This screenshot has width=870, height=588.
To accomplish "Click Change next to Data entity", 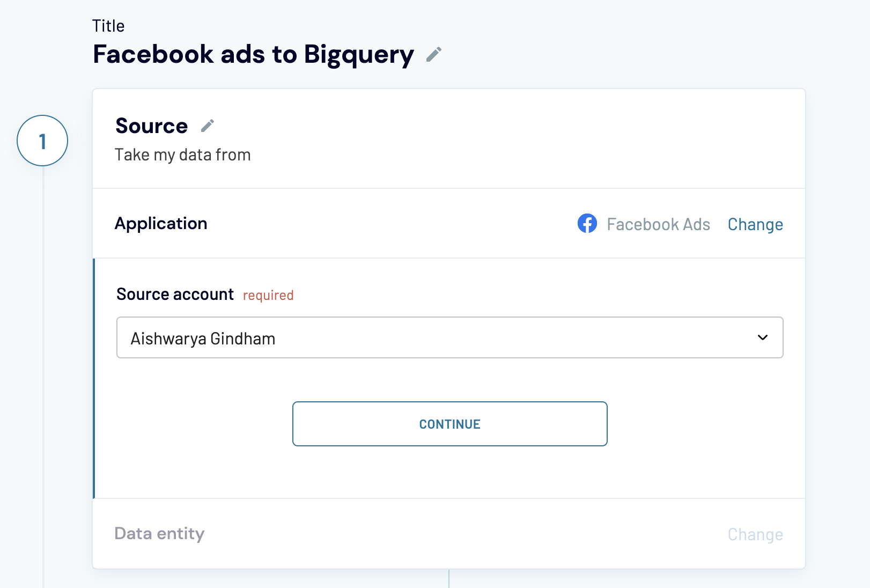I will tap(755, 534).
